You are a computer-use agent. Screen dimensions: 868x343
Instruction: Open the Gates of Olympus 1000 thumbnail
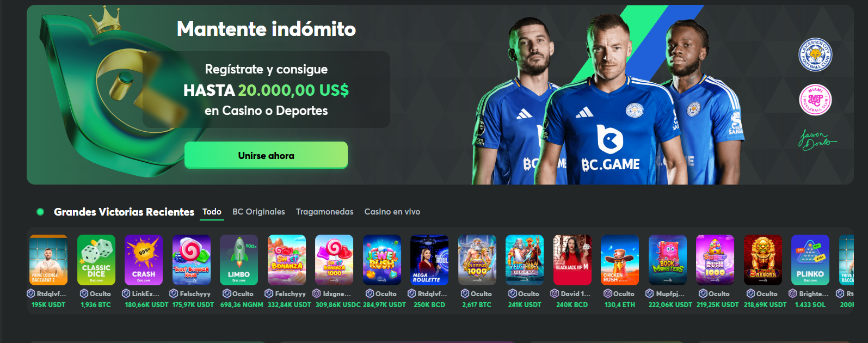click(477, 260)
